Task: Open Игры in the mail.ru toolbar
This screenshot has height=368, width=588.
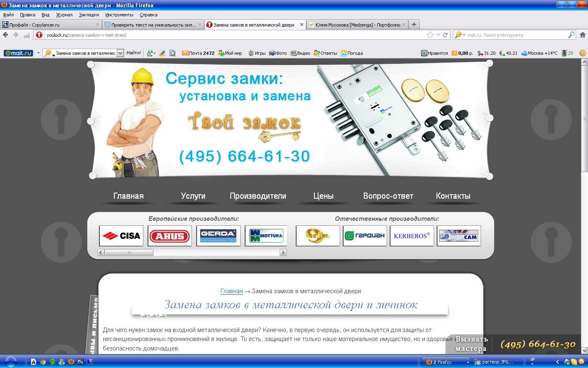Action: pyautogui.click(x=257, y=53)
